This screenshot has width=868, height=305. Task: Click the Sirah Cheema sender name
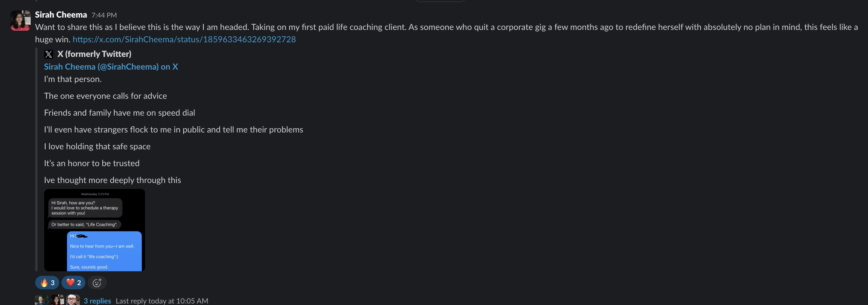61,15
